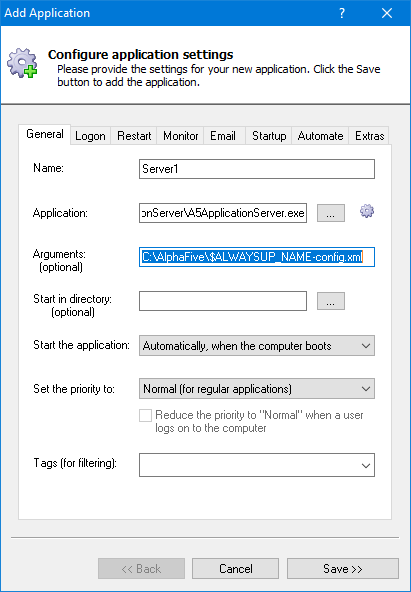Tick the Reduce the priority to Normal checkbox
Viewport: 411px width, 592px height.
point(145,415)
